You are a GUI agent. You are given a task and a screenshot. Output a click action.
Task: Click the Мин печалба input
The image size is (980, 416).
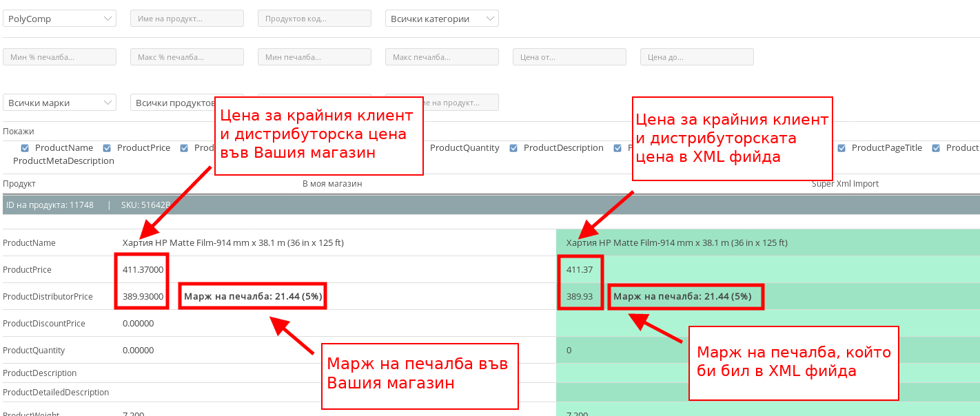(314, 56)
